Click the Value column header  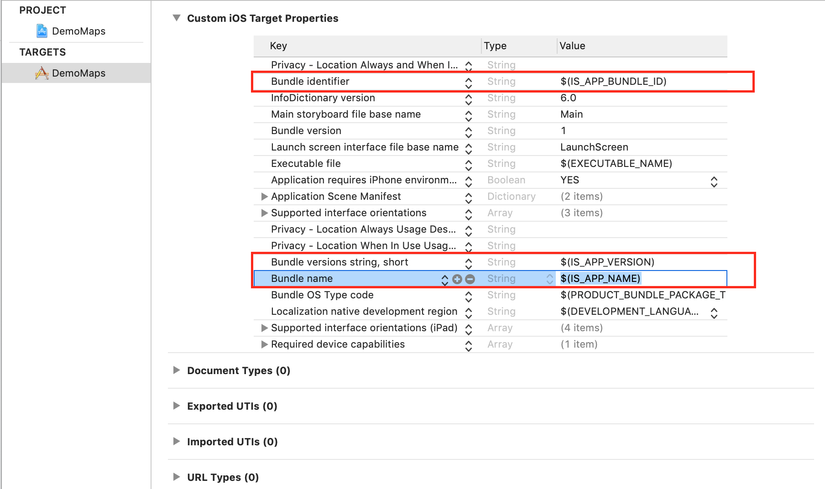click(x=572, y=46)
